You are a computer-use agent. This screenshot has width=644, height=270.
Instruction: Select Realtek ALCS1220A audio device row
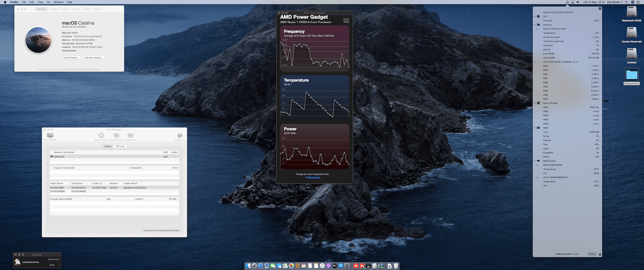[114, 188]
